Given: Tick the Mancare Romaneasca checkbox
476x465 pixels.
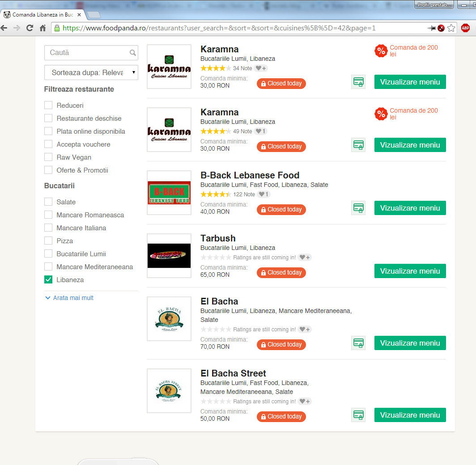Looking at the screenshot, I should click(48, 215).
